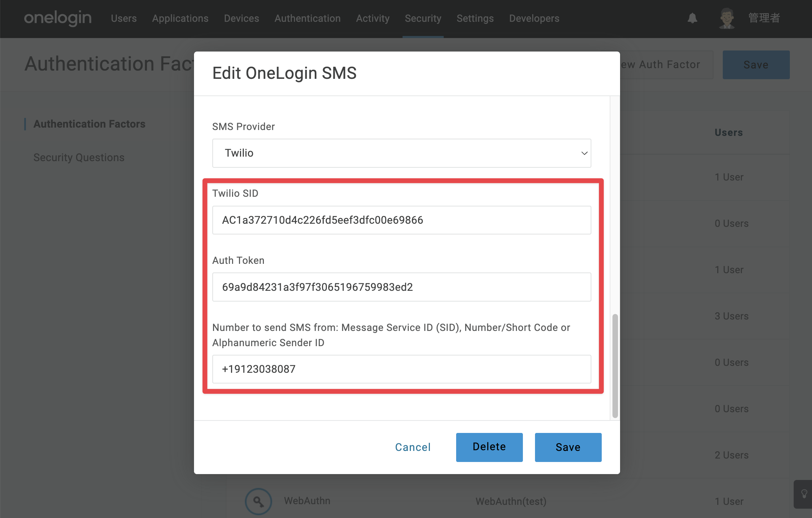The image size is (812, 518).
Task: Click the WebAuthn key icon
Action: (x=258, y=501)
